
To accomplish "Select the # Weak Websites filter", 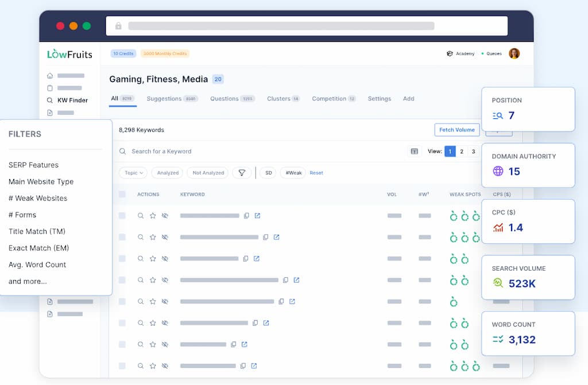I will coord(38,198).
